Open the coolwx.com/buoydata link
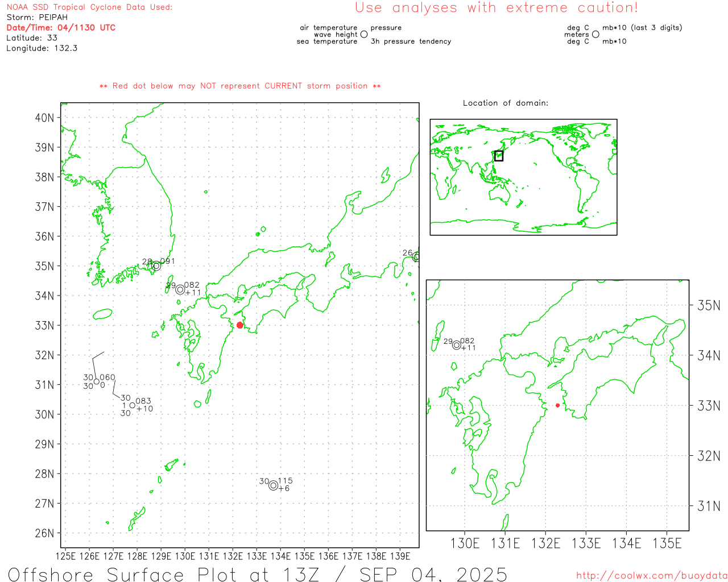The width and height of the screenshot is (728, 582). (652, 576)
